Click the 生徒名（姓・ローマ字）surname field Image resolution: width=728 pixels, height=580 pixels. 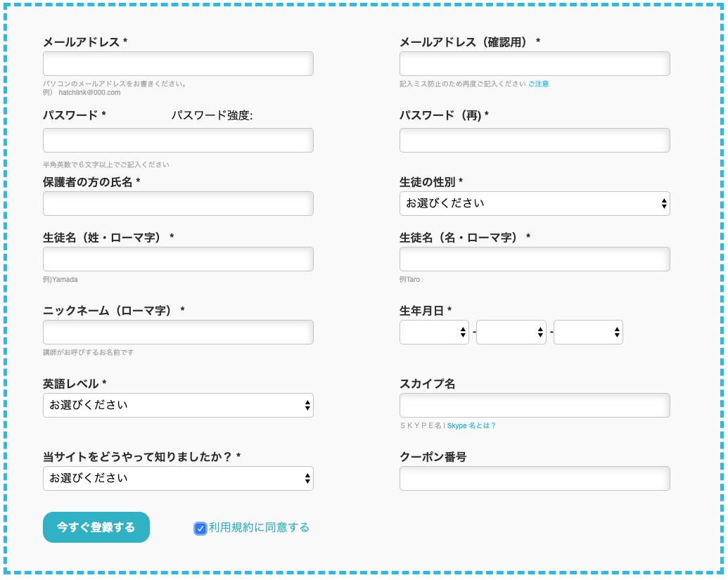[178, 259]
